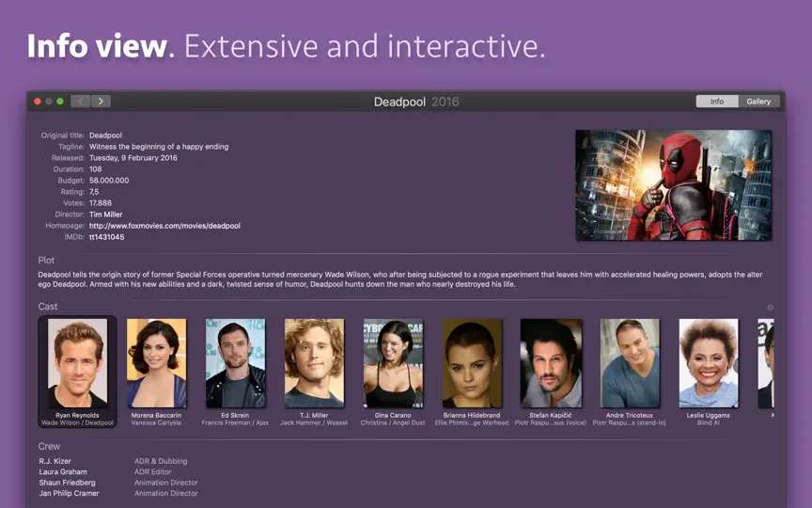812x508 pixels.
Task: Click the rating value 7,5
Action: [94, 192]
